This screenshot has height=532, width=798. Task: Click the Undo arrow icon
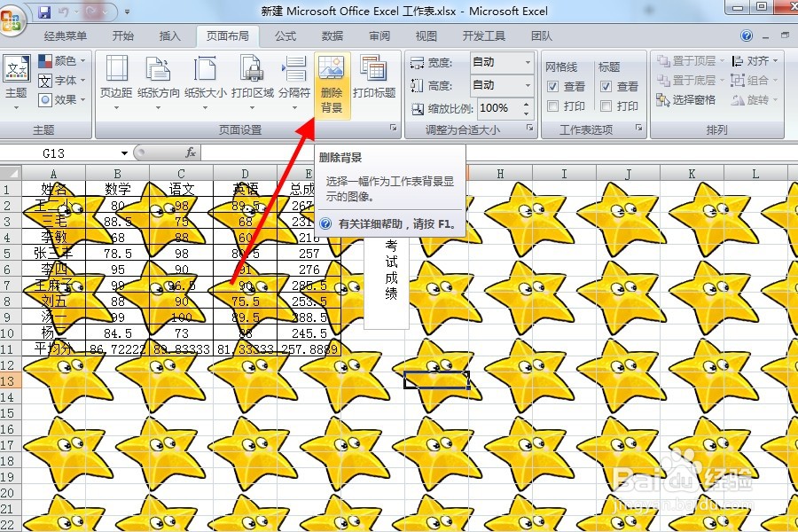point(64,12)
